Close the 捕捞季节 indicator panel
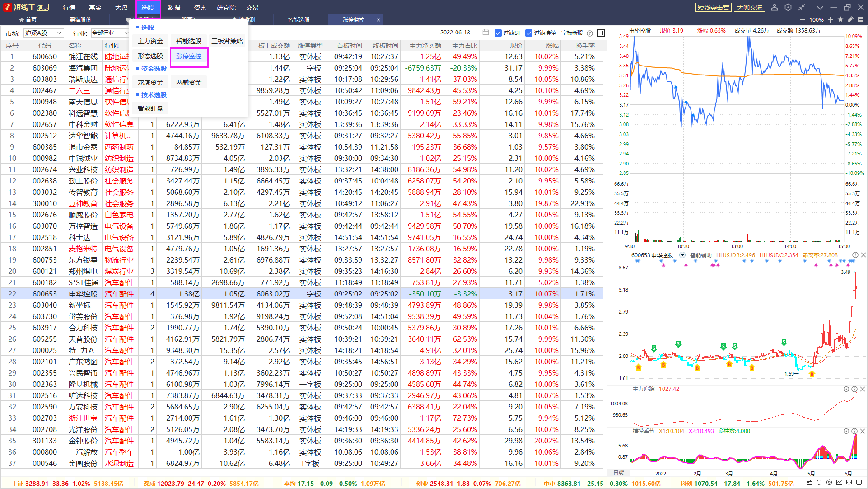 (x=863, y=431)
